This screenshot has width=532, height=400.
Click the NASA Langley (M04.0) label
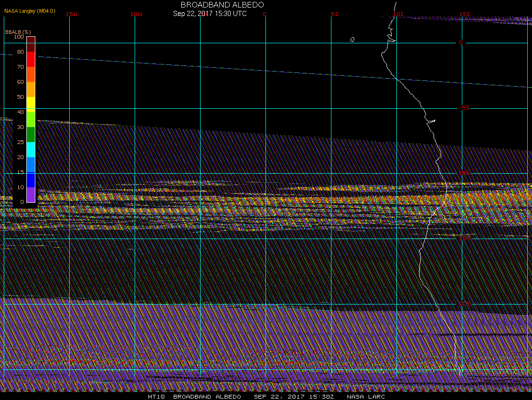click(x=30, y=10)
